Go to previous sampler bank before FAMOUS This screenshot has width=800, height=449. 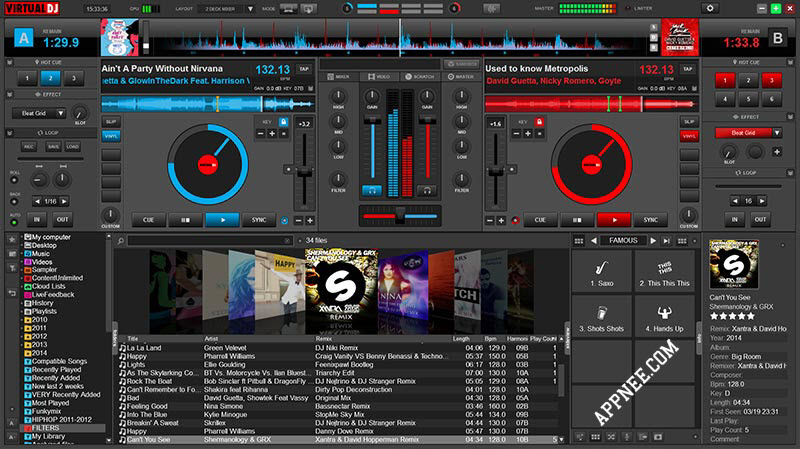pos(594,240)
